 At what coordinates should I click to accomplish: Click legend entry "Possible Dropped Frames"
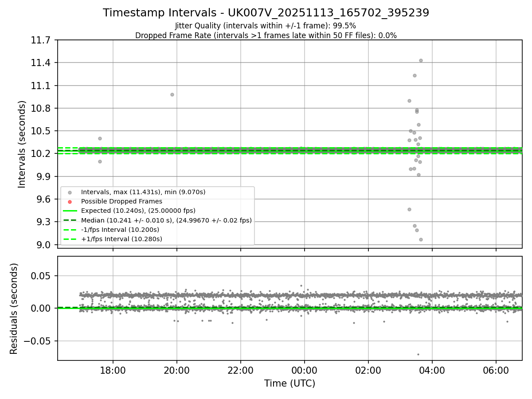coord(121,201)
